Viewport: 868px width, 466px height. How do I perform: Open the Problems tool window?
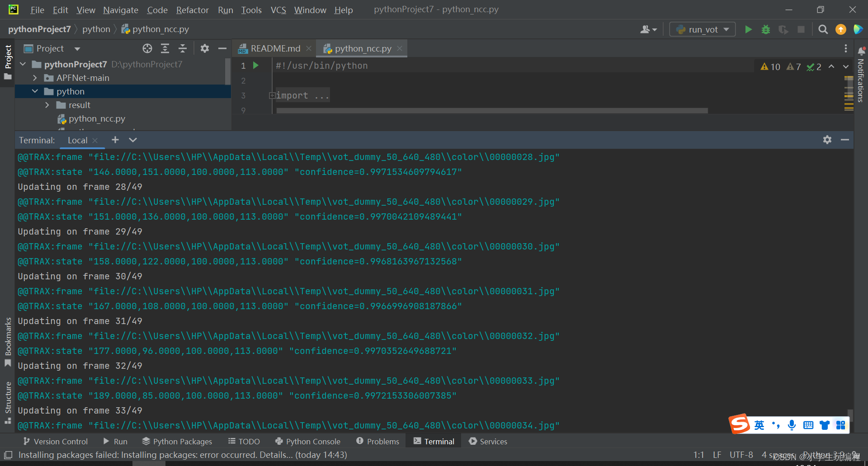377,441
